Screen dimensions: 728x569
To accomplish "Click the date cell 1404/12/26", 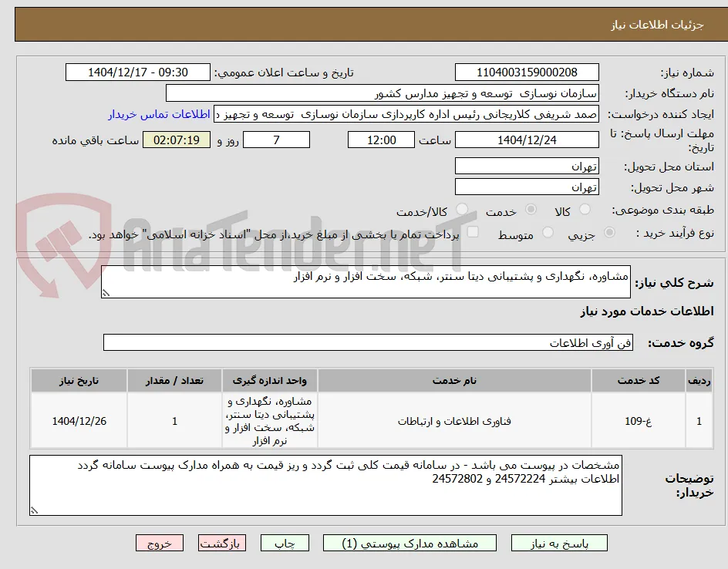I will click(x=79, y=421).
